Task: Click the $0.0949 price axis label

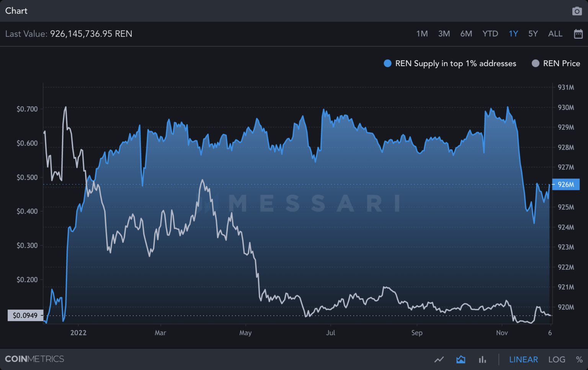Action: (x=25, y=315)
